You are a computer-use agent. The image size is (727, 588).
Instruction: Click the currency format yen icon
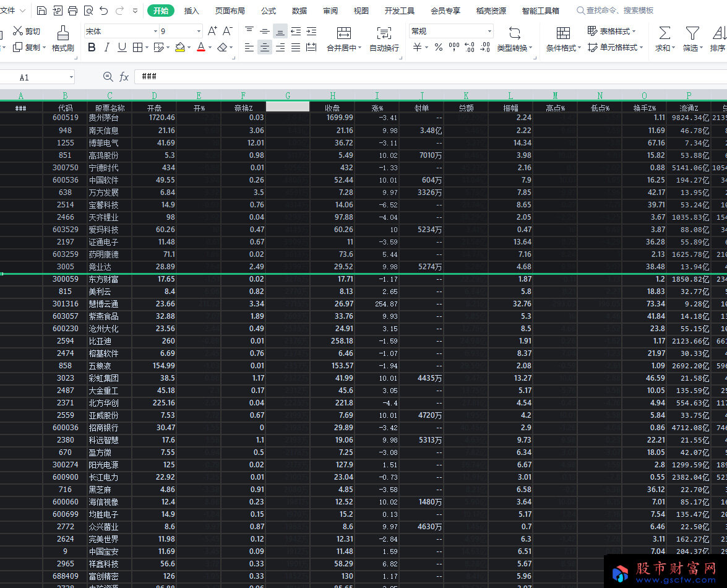coord(417,47)
